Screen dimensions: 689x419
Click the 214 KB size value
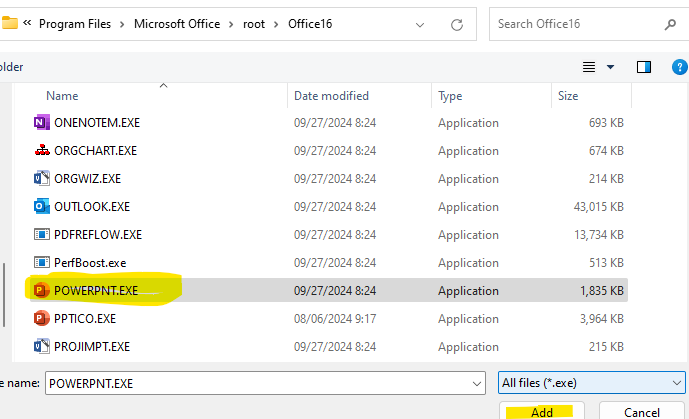coord(606,179)
